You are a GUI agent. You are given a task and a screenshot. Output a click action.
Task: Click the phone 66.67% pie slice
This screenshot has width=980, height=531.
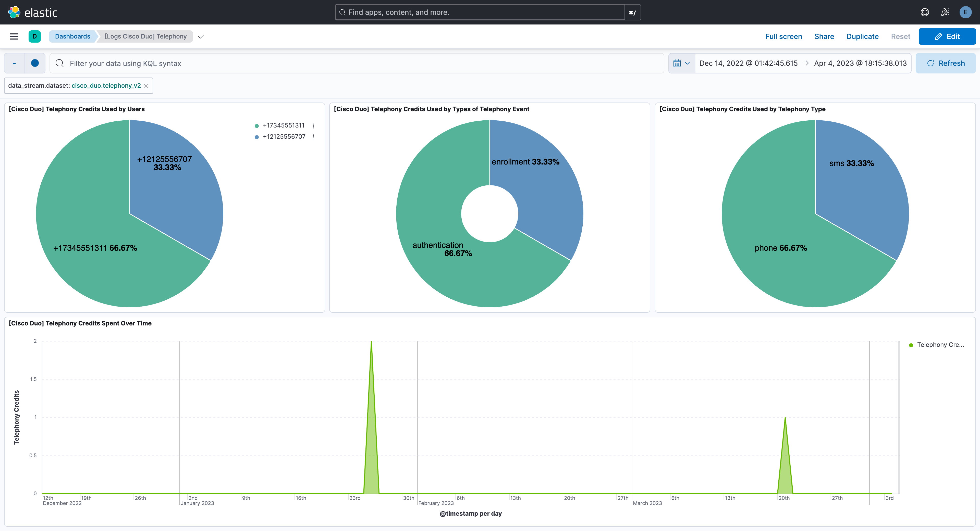(781, 247)
